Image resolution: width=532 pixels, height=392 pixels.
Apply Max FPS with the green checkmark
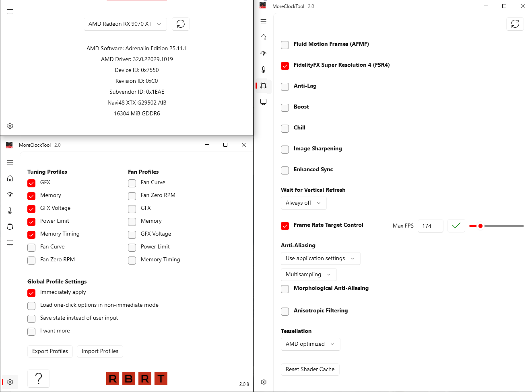(x=456, y=226)
